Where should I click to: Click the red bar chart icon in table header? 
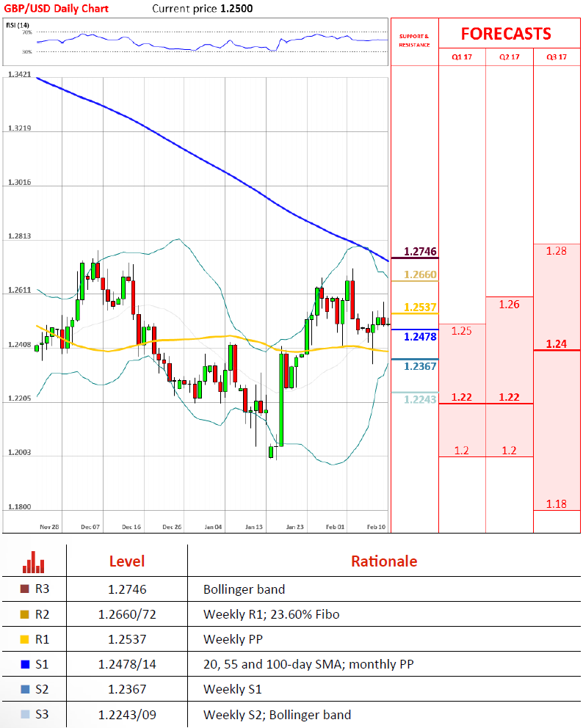[x=34, y=562]
